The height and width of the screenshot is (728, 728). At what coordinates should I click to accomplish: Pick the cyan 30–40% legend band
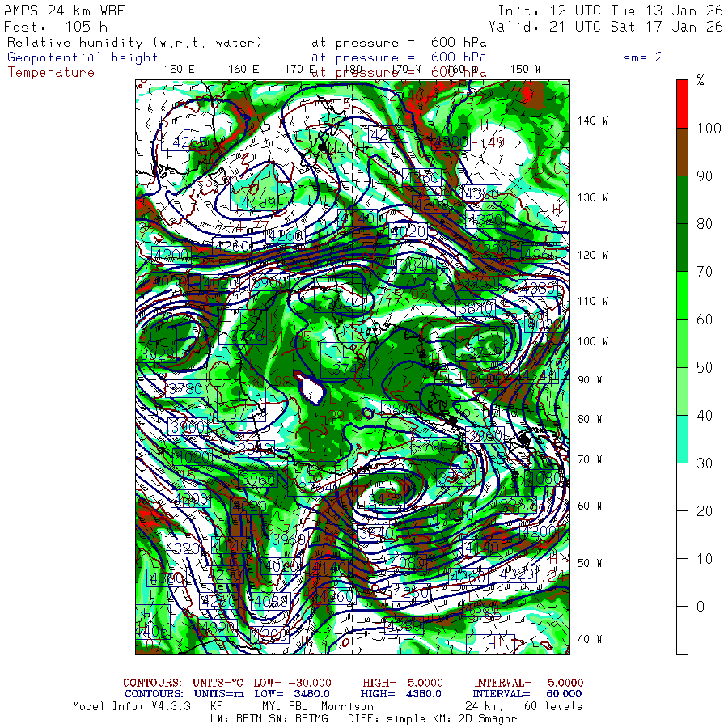[x=683, y=439]
